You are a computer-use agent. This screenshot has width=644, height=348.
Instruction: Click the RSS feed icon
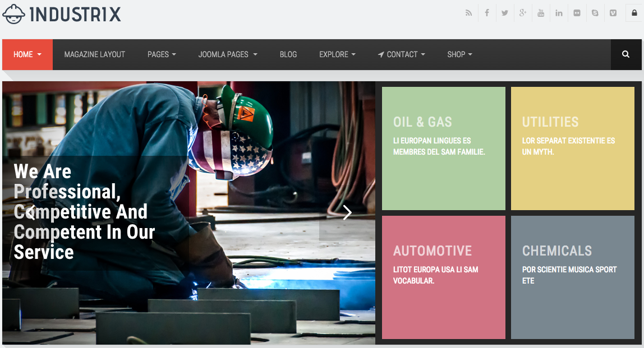(468, 13)
